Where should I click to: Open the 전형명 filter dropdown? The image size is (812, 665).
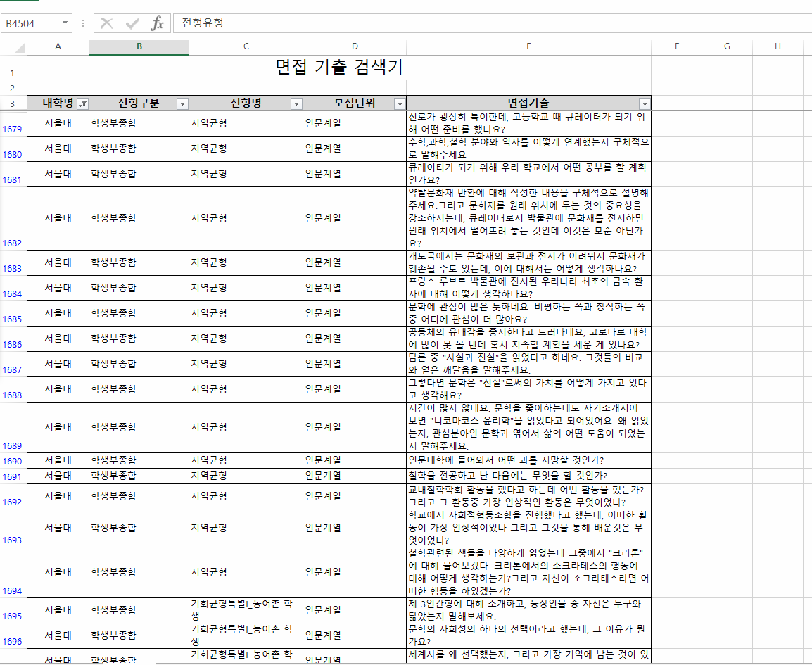[x=296, y=103]
